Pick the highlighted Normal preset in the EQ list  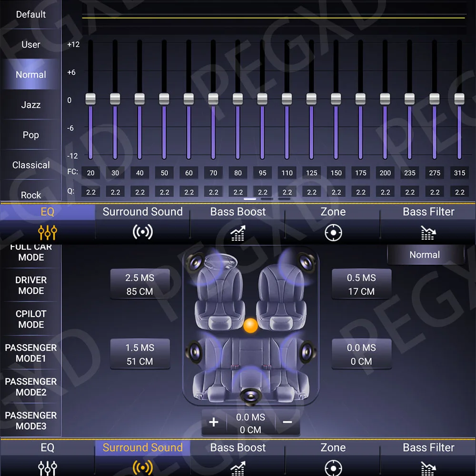pyautogui.click(x=30, y=74)
